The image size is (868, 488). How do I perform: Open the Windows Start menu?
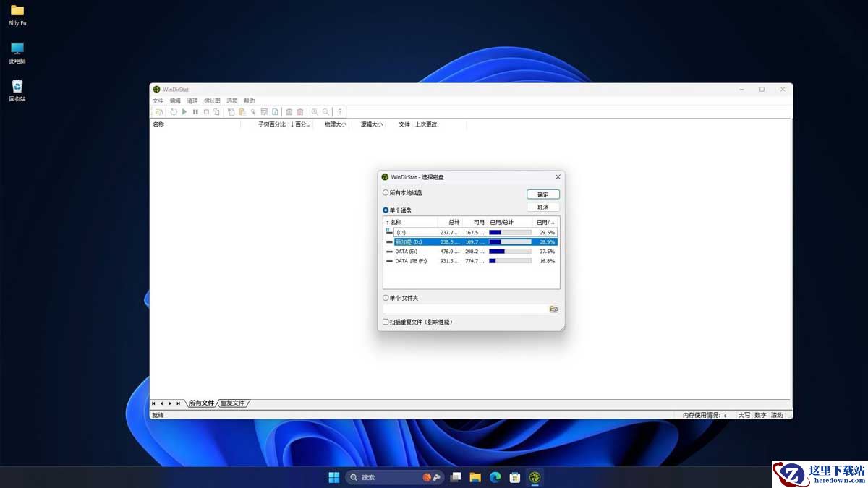[x=333, y=477]
